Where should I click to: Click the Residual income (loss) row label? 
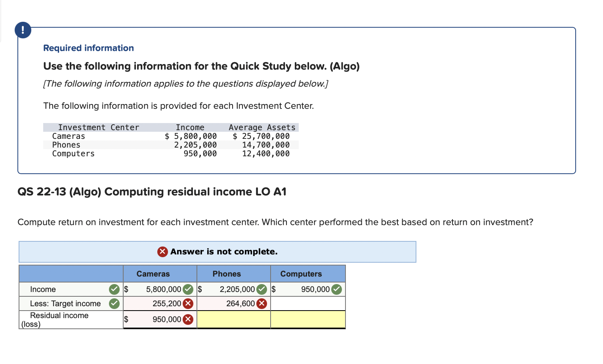[55, 320]
